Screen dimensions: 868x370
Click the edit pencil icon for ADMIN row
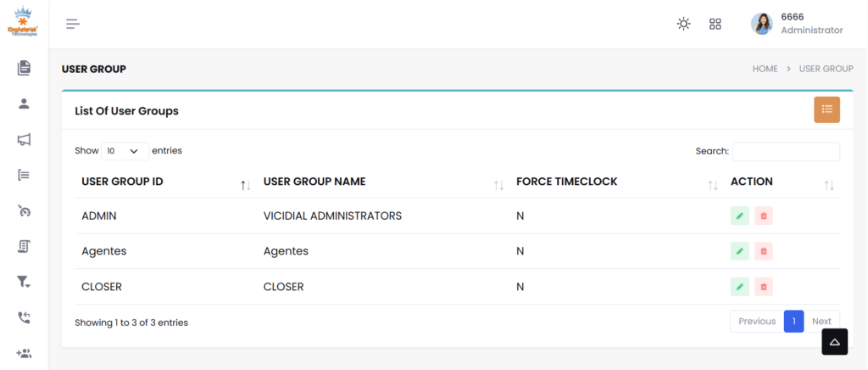[739, 216]
